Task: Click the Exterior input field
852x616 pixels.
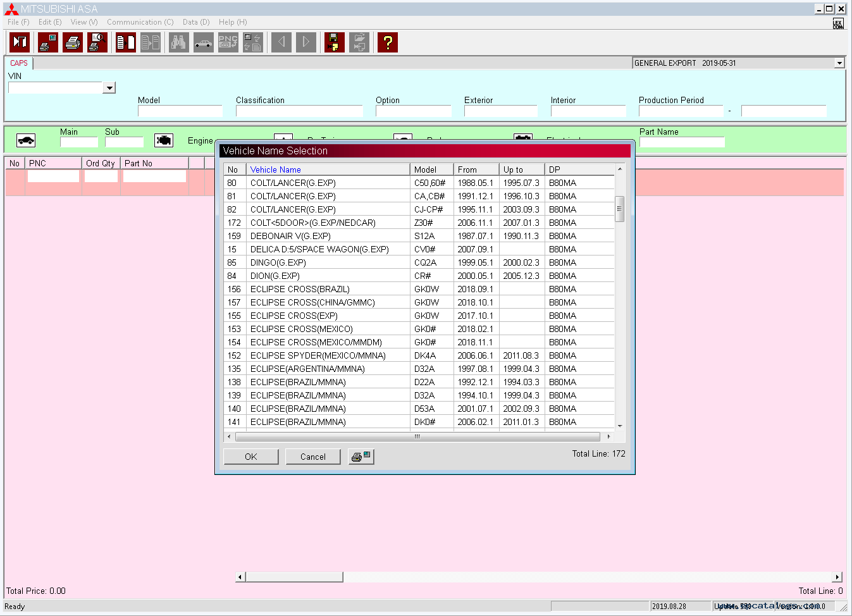Action: click(x=501, y=111)
